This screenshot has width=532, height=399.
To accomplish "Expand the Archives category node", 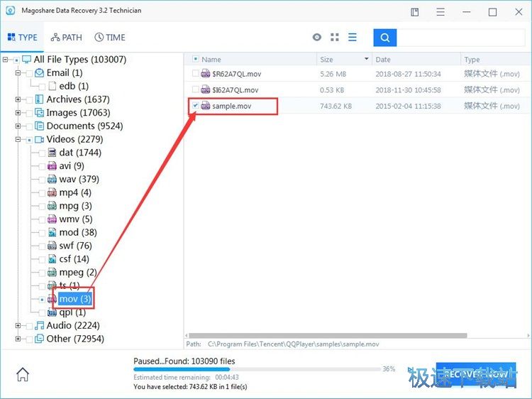I will 18,99.
